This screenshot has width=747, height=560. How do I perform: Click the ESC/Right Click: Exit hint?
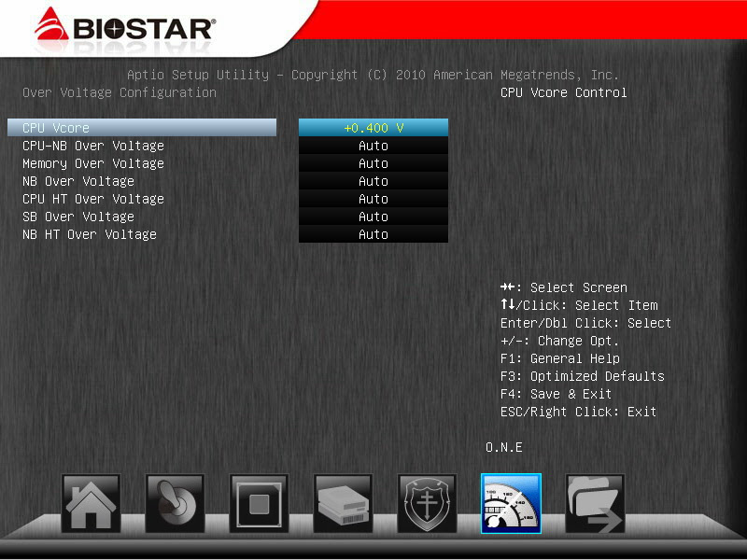(x=578, y=412)
